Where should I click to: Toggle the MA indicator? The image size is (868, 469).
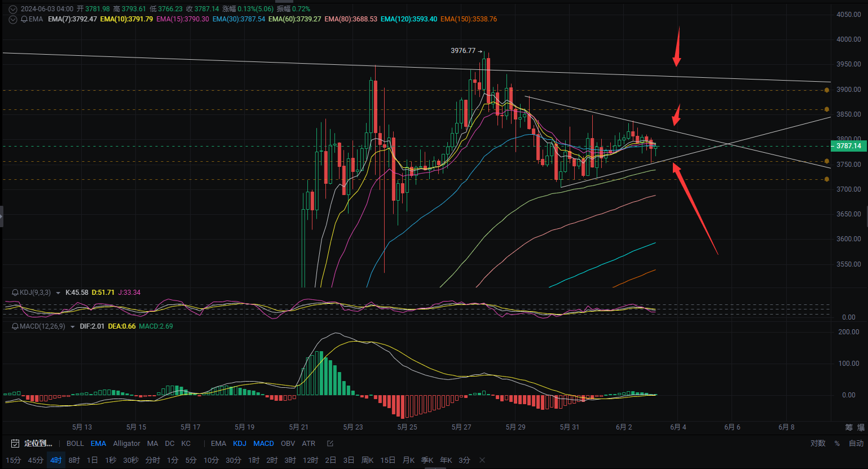coord(152,444)
